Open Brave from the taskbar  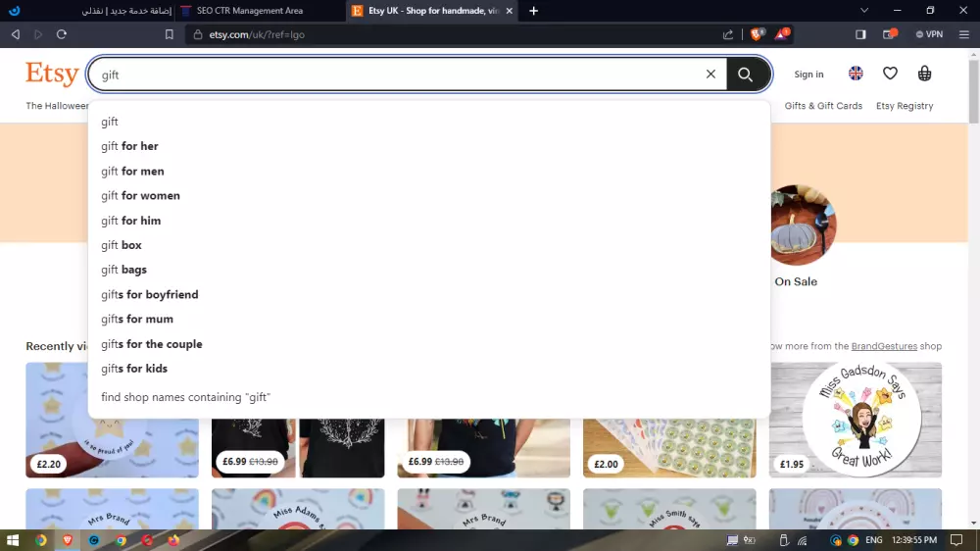pos(68,540)
